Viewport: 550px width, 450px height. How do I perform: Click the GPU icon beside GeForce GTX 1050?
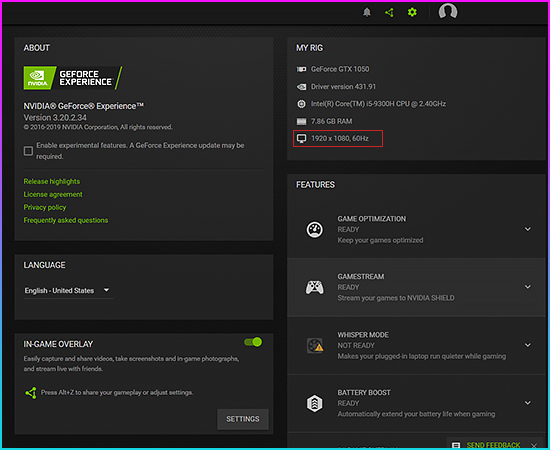click(301, 69)
